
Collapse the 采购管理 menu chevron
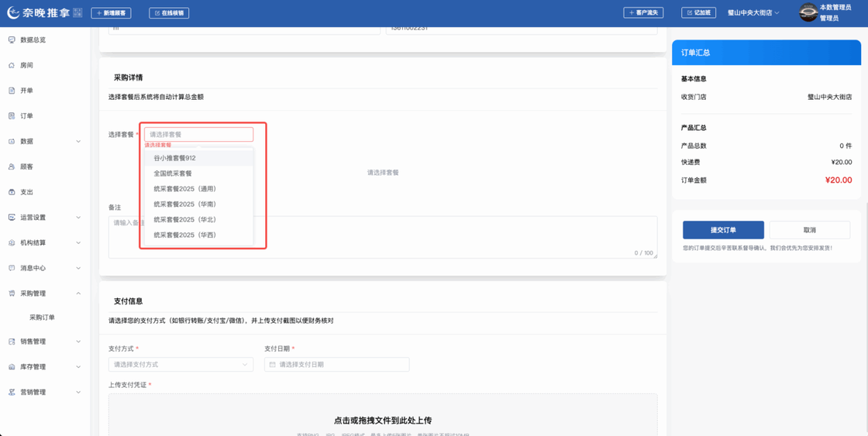(x=78, y=294)
